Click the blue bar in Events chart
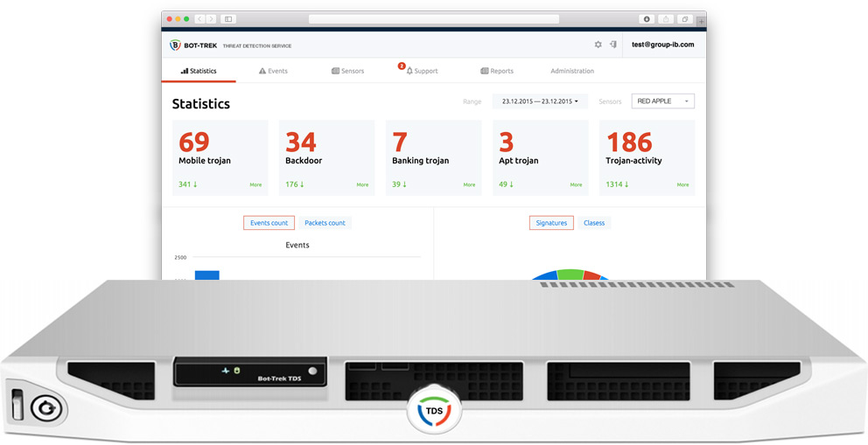 pyautogui.click(x=207, y=275)
